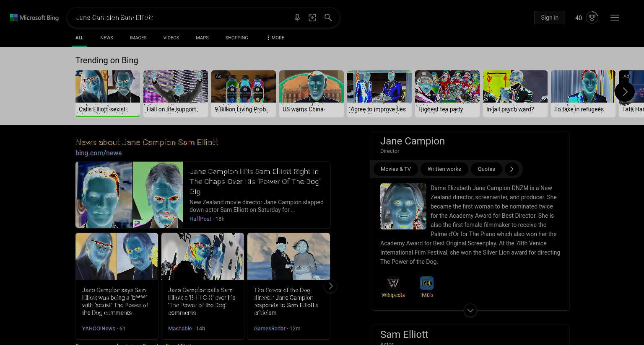
Task: Select Written works chip
Action: (444, 169)
